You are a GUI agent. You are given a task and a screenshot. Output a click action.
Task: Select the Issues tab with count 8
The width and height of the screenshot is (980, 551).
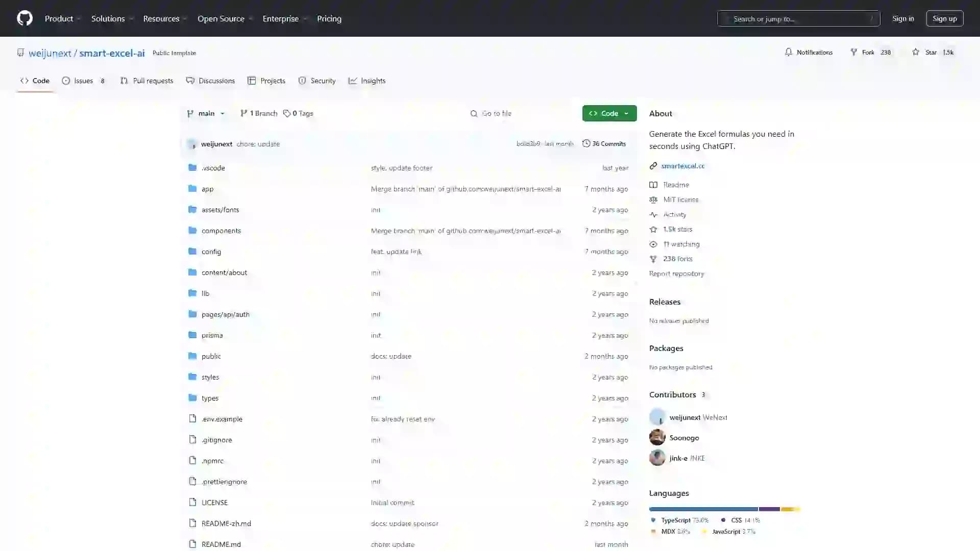83,80
